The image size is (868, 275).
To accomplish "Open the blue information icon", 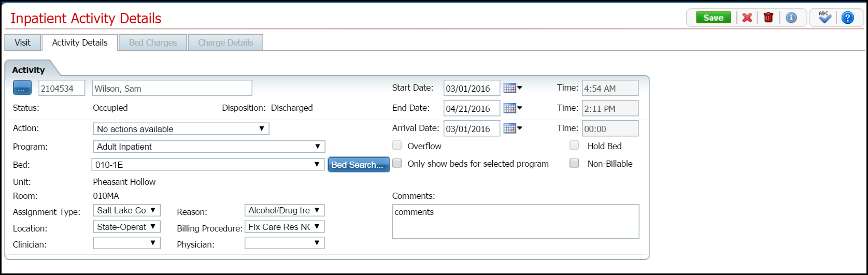I will coord(791,18).
